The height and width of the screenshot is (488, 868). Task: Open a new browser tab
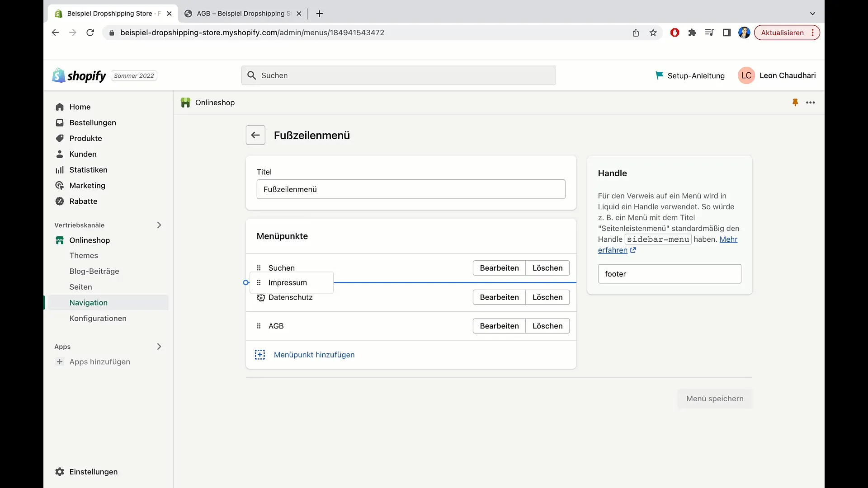pyautogui.click(x=319, y=14)
